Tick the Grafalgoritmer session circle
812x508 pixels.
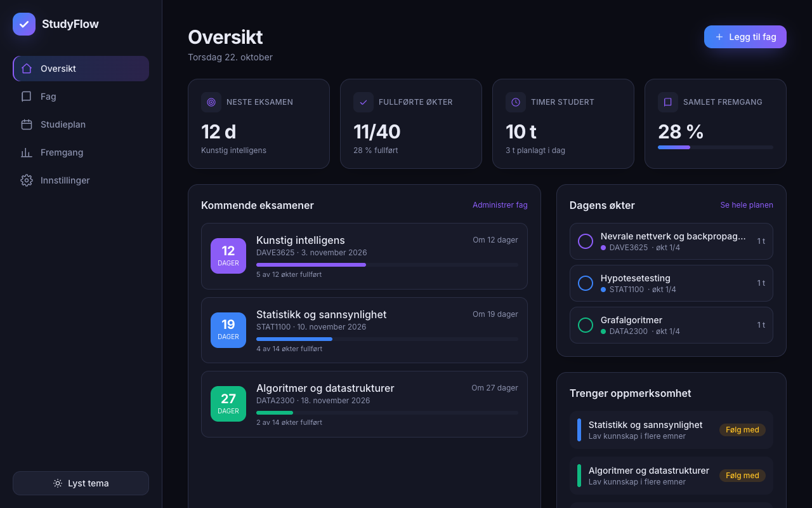click(586, 325)
